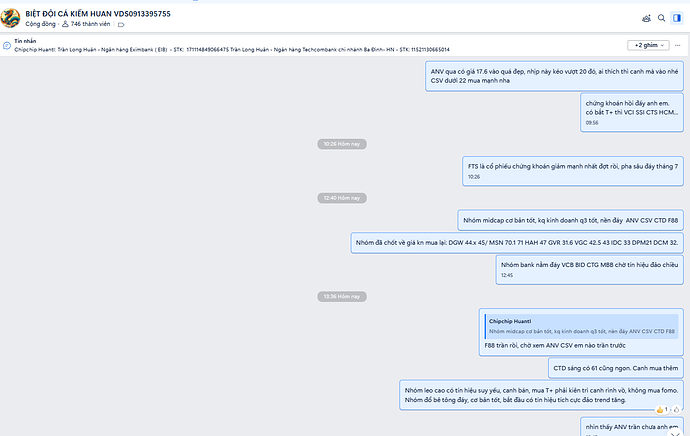Select the message 'chứng khoán hồi đấy anh em'
This screenshot has height=436, width=690.
631,112
